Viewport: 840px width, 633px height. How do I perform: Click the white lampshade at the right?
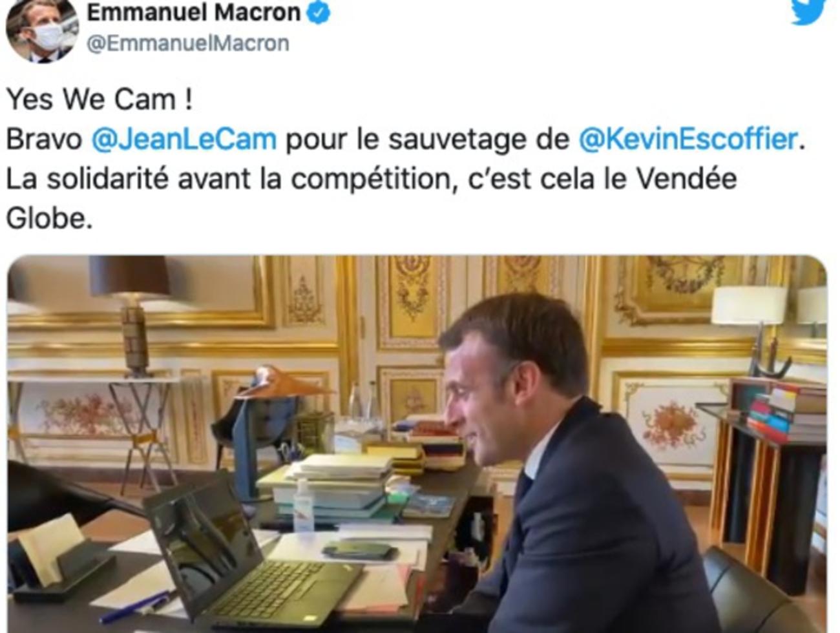[x=750, y=305]
